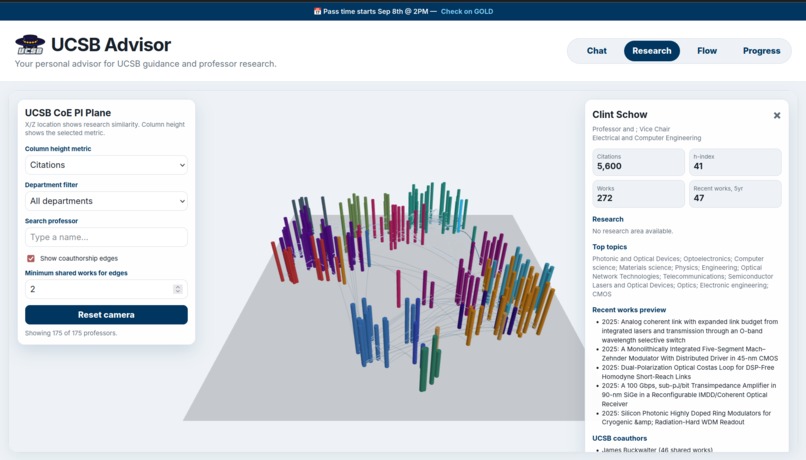Click the Clint Schow name heading

tap(619, 115)
